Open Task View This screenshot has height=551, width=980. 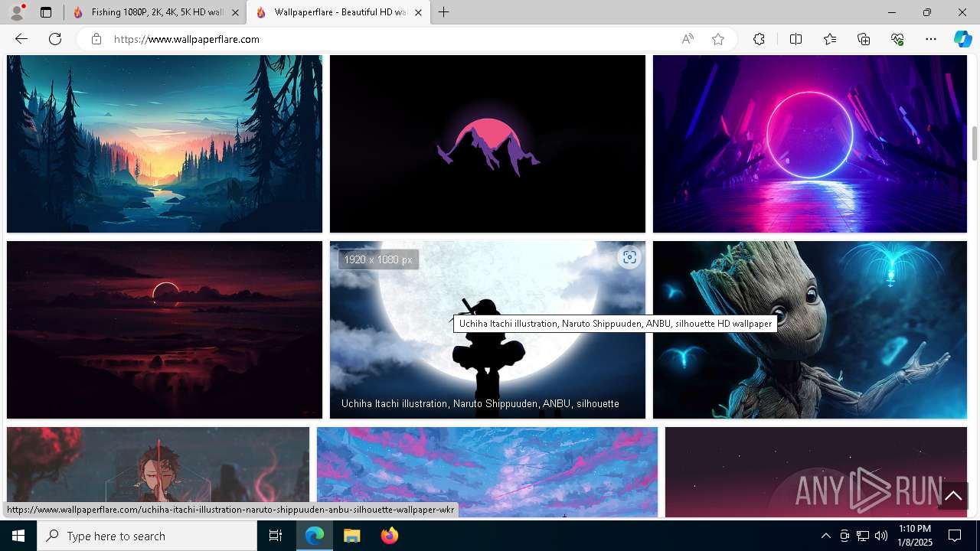click(276, 536)
